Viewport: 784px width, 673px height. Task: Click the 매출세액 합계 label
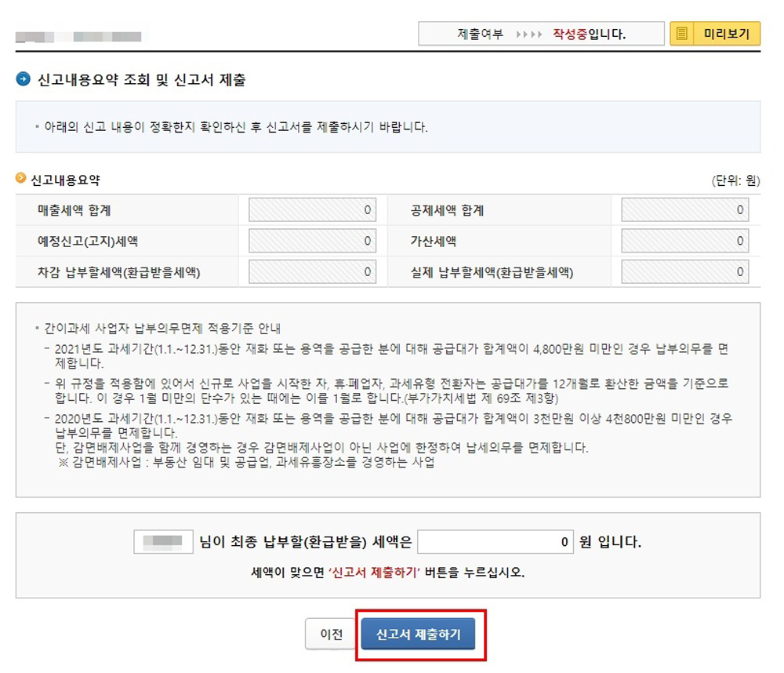click(74, 210)
